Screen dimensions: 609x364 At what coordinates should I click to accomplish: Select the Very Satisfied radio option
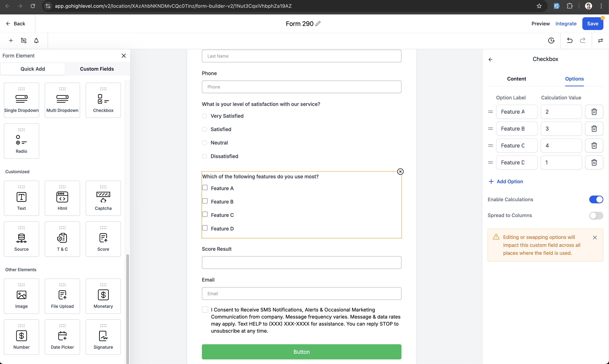[x=205, y=116]
